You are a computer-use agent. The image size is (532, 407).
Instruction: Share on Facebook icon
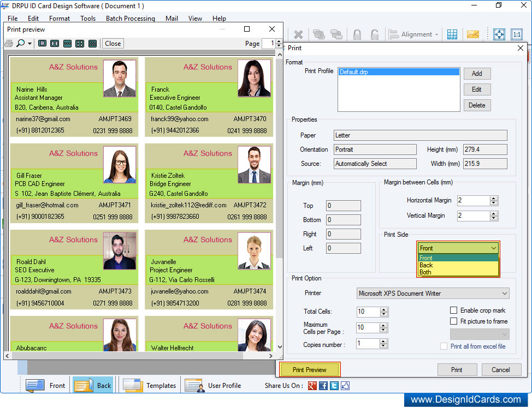323,386
